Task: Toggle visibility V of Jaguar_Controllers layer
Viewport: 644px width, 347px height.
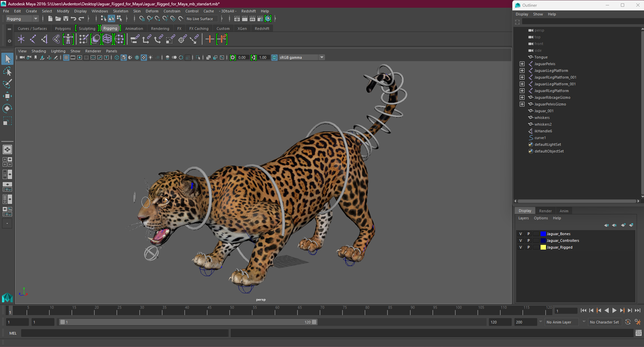Action: (x=521, y=241)
